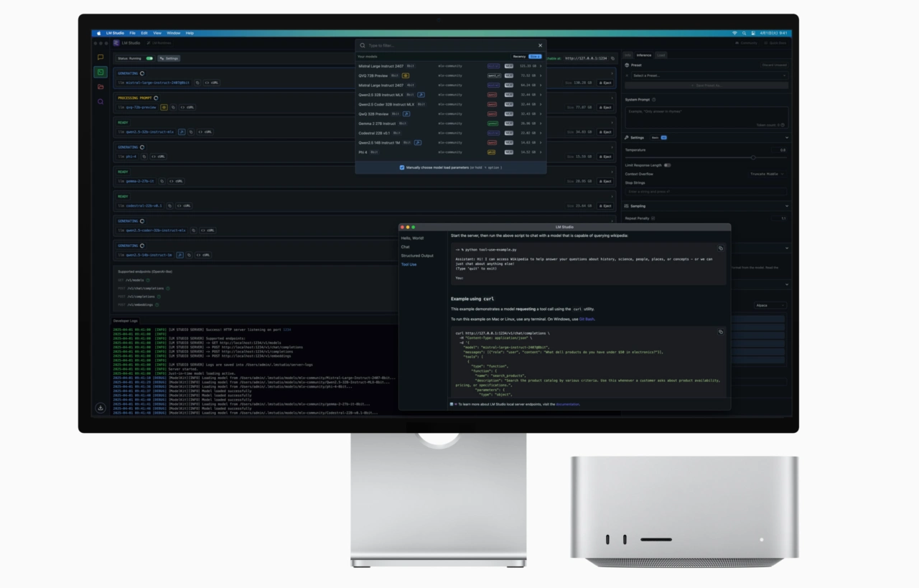The image size is (919, 588).
Task: Collapse the Sampling section
Action: [x=786, y=206]
